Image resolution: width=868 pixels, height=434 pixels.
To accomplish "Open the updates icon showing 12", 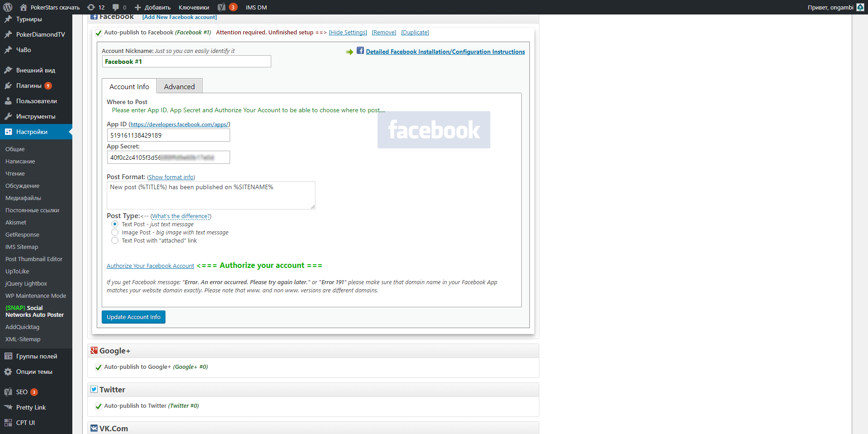I will point(91,7).
